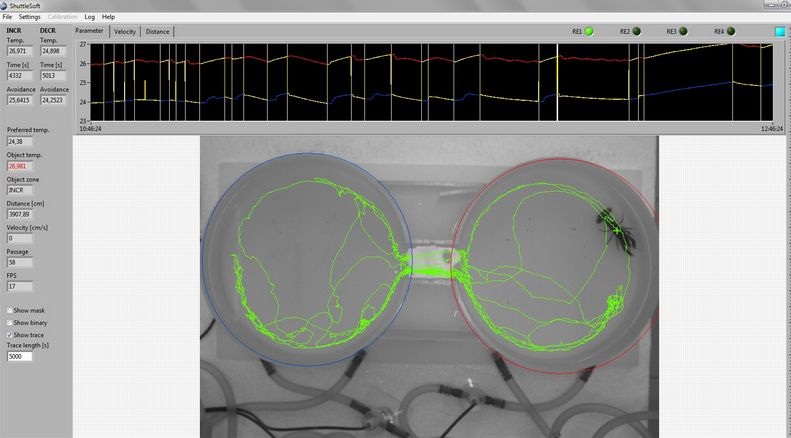Screen dimensions: 791x438
Task: Click the lit RE1 indicator light
Action: coord(589,32)
